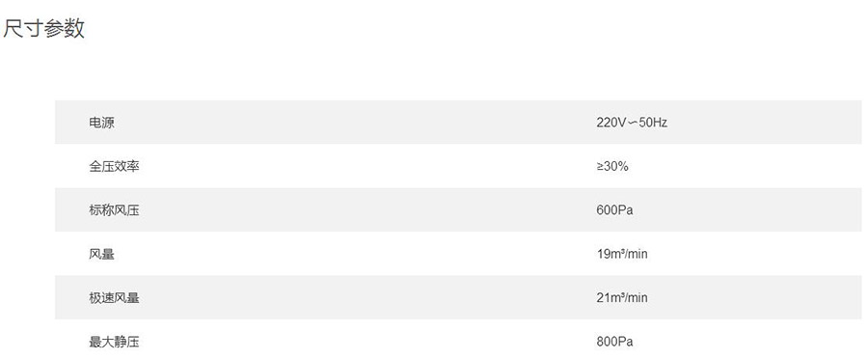The width and height of the screenshot is (868, 360).
Task: Select the 全压效率 label
Action: [x=114, y=166]
